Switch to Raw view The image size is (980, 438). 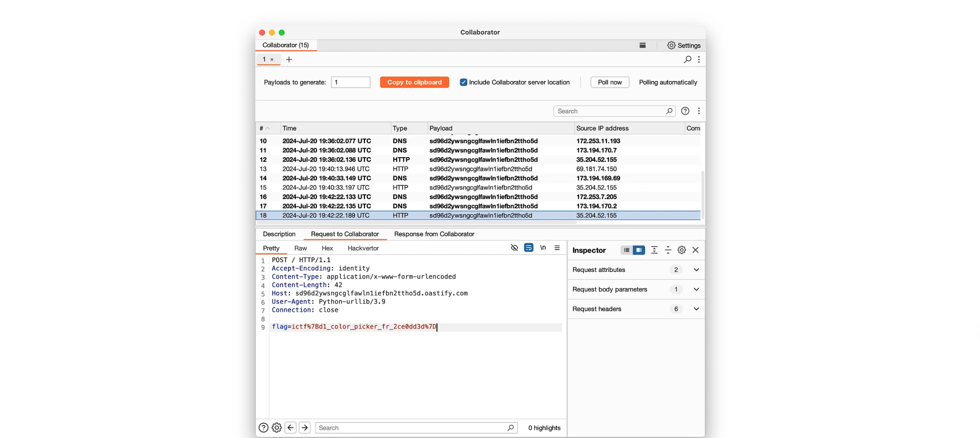[300, 248]
